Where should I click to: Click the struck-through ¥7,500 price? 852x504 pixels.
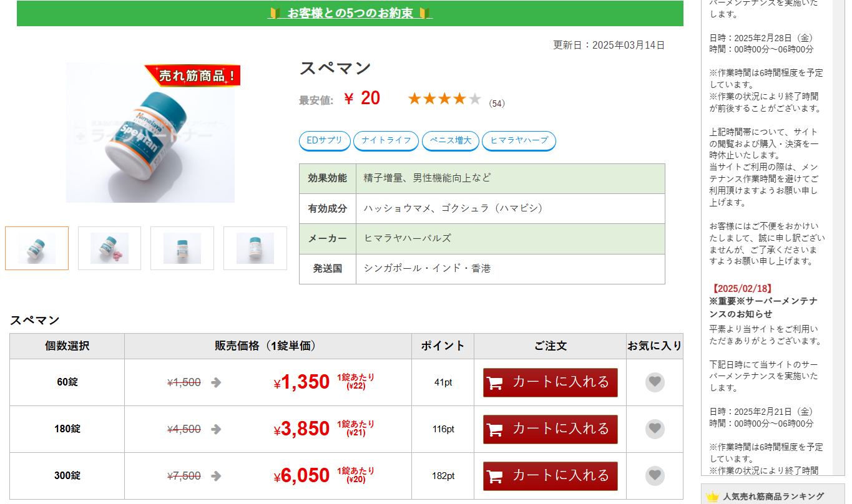[184, 476]
